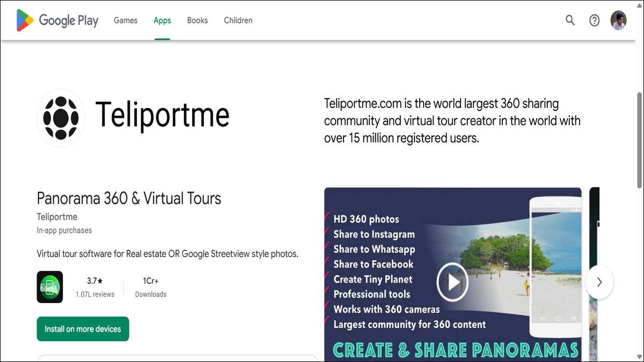Click the page vertical scrollbar

click(x=639, y=139)
